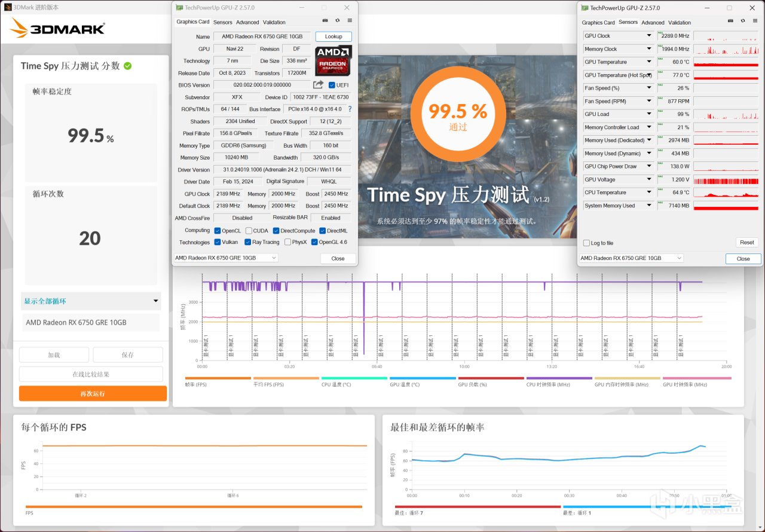This screenshot has width=765, height=532.
Task: Click BIOS export share icon
Action: tap(318, 85)
